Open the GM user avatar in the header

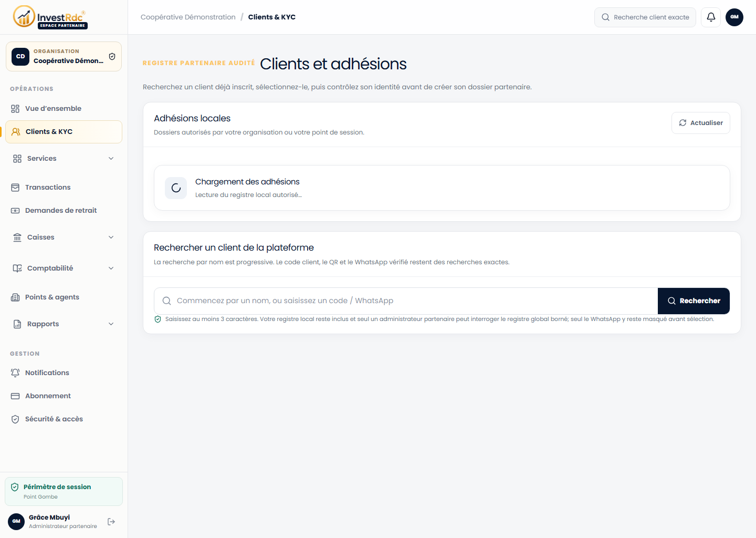coord(734,17)
